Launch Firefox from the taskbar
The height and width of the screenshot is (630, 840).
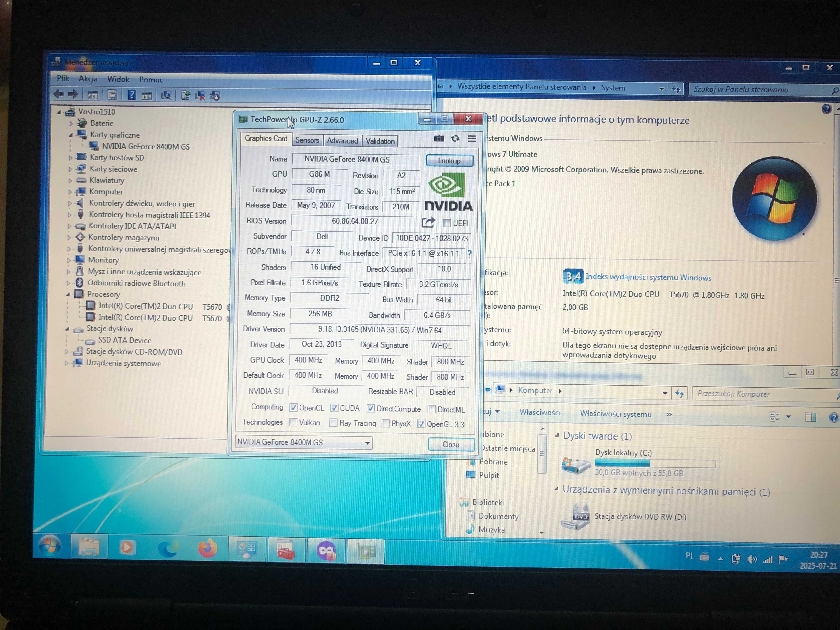[x=207, y=549]
